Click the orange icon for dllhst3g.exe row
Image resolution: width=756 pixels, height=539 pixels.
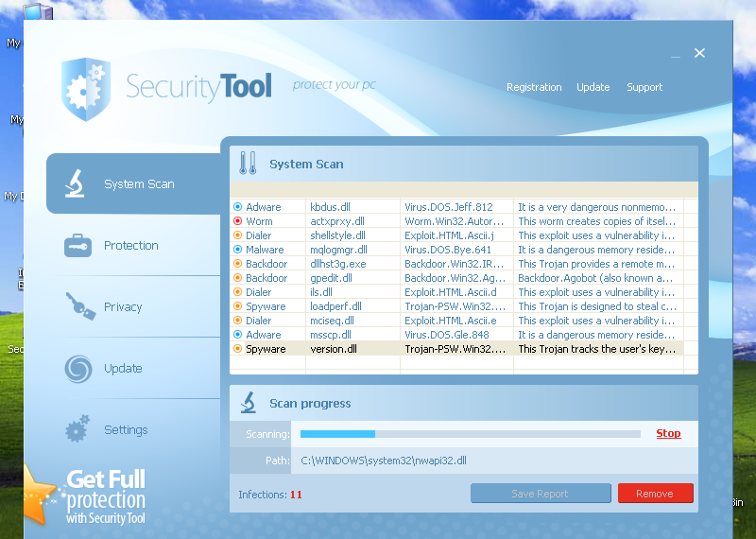[238, 264]
